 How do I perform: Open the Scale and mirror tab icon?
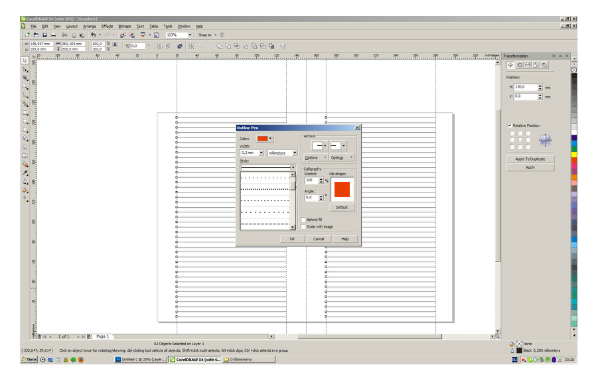tap(528, 65)
